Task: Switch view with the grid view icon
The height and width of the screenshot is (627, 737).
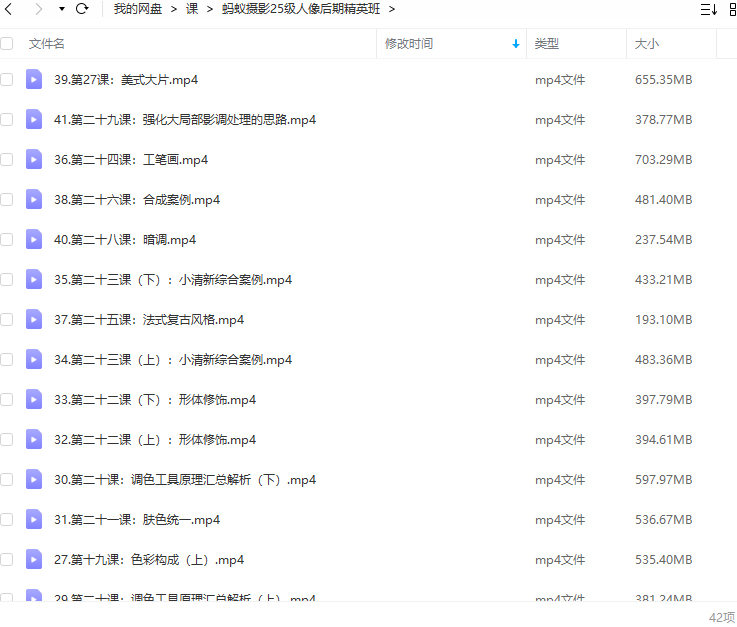Action: click(733, 9)
